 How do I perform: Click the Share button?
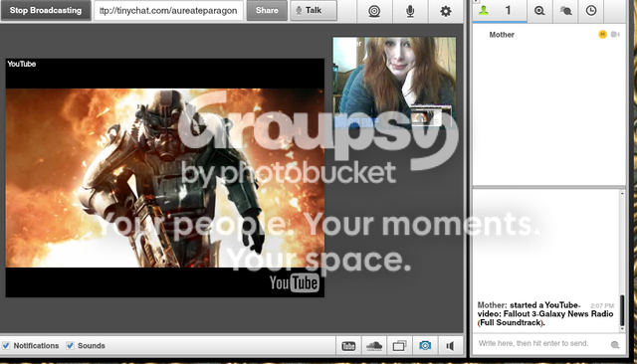click(267, 10)
